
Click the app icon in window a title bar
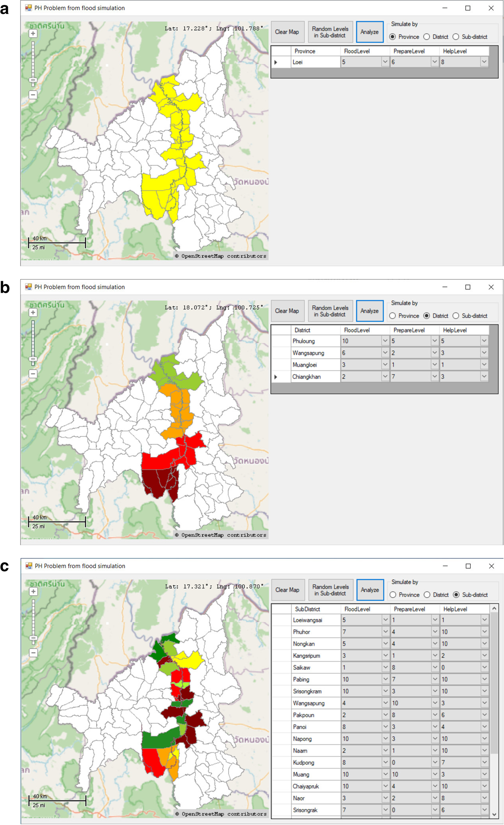tap(29, 8)
